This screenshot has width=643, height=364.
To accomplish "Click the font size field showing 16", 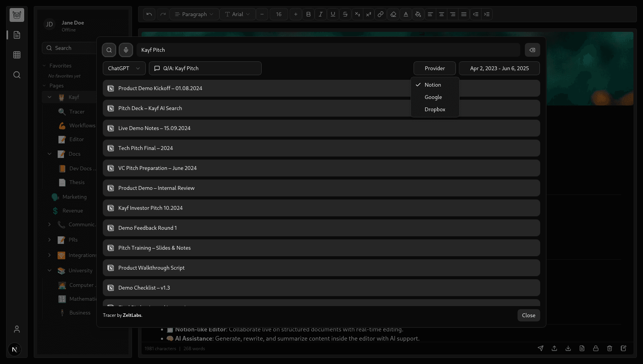I will coord(279,14).
